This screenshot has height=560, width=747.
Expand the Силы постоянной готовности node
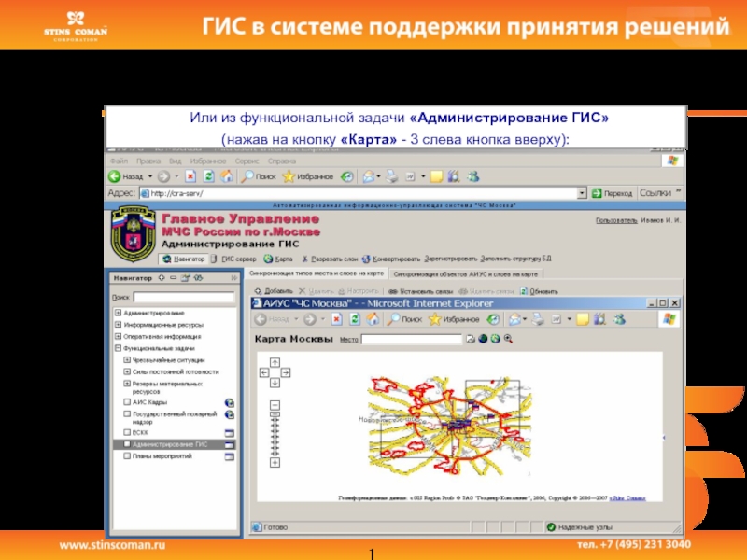(127, 371)
